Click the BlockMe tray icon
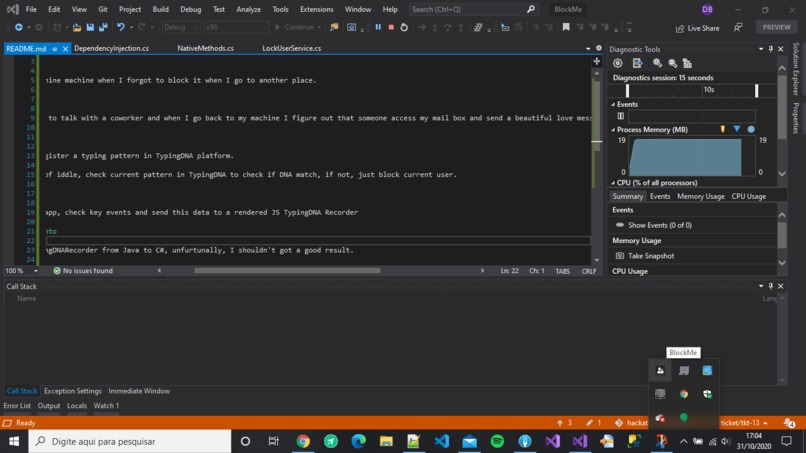Screen dimensions: 806x453 tap(660, 371)
